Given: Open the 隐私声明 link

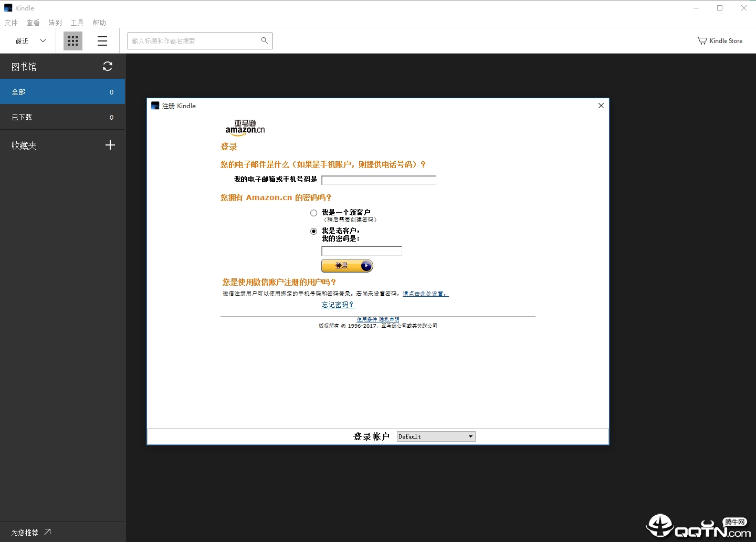Looking at the screenshot, I should [x=389, y=319].
